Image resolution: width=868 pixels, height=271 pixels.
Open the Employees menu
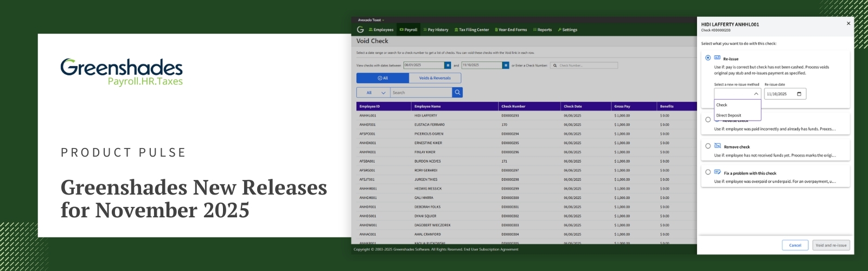(x=381, y=30)
